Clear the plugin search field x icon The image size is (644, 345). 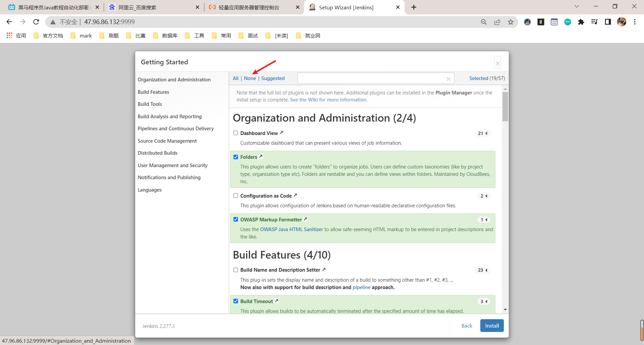pos(448,79)
